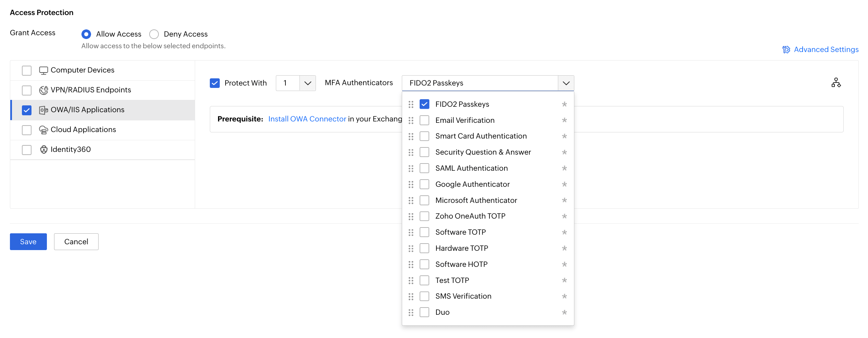This screenshot has height=338, width=868.
Task: Grab the drag handle for Zoho OneAuth TOTP
Action: 411,216
